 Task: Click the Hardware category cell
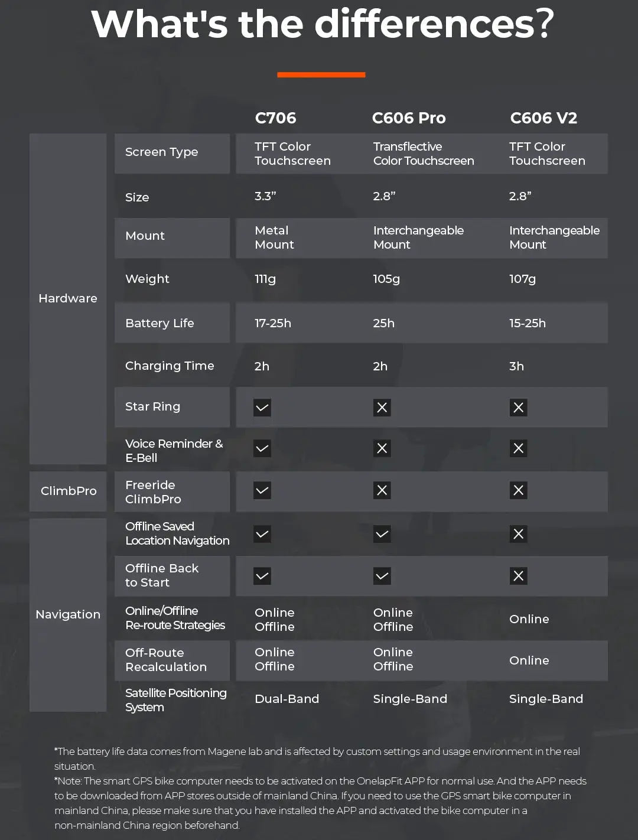(68, 298)
